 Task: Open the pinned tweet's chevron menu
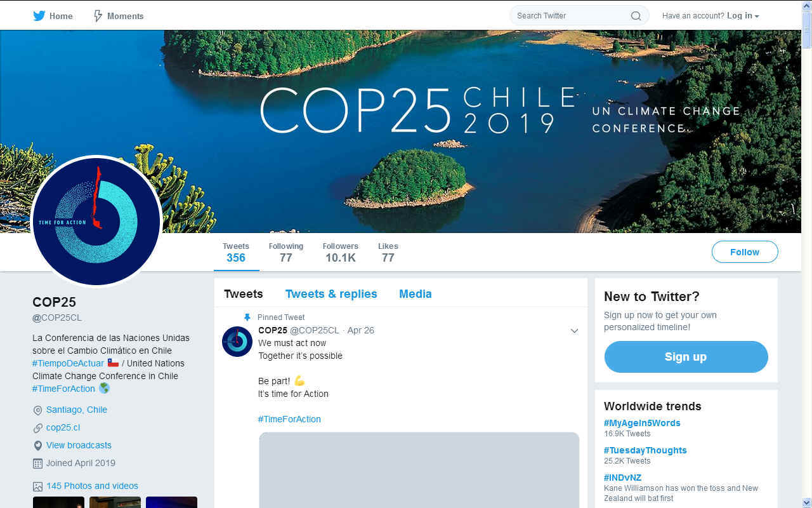(x=574, y=331)
